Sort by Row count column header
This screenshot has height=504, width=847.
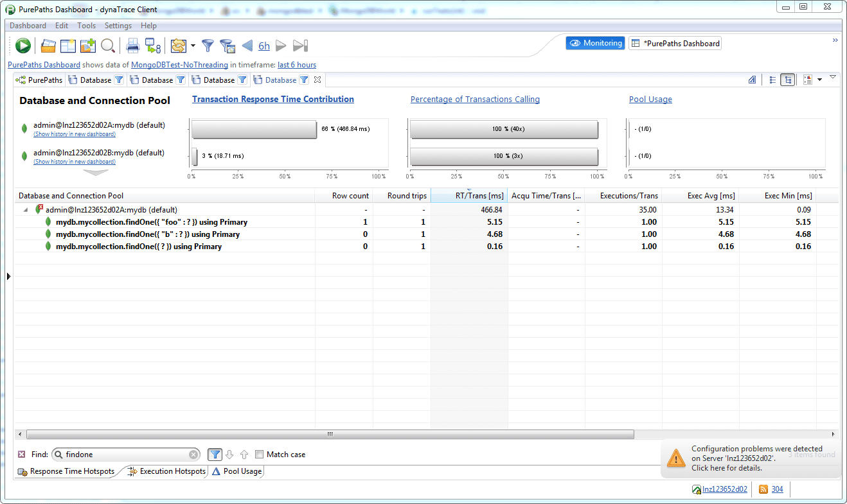(344, 196)
